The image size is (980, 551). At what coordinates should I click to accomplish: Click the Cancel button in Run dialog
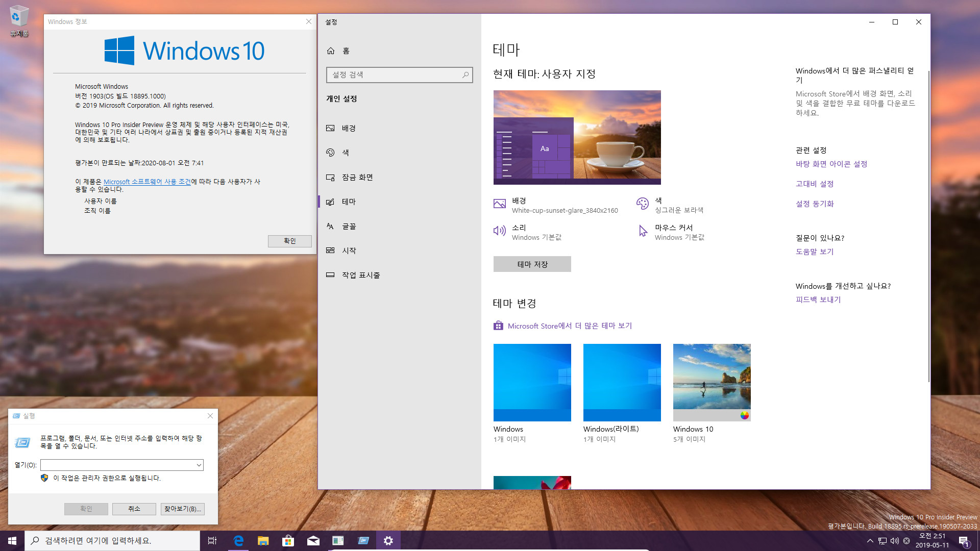click(134, 509)
